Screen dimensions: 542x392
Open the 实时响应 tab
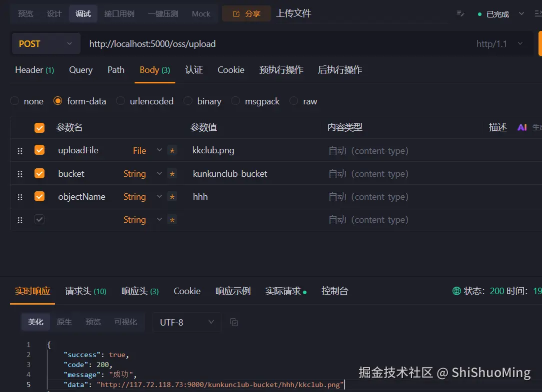[32, 291]
